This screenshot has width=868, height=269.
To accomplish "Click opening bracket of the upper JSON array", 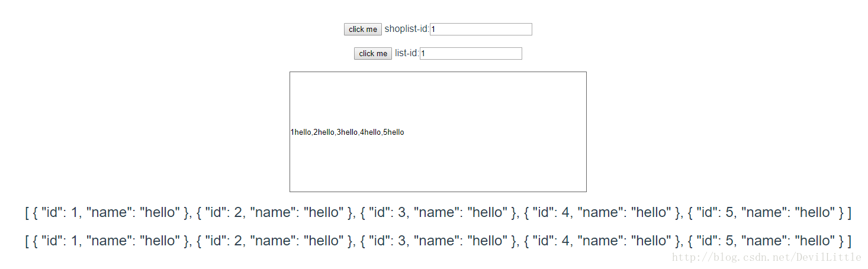I will click(x=27, y=213).
